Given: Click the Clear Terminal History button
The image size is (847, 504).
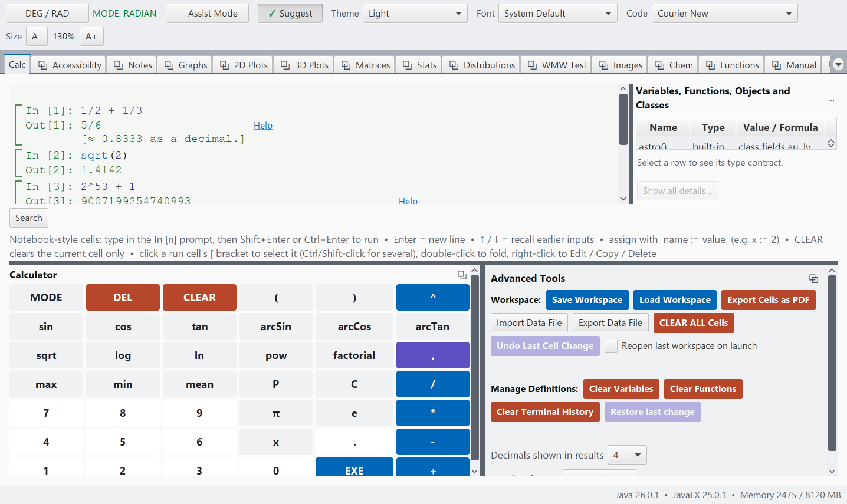Looking at the screenshot, I should 544,412.
